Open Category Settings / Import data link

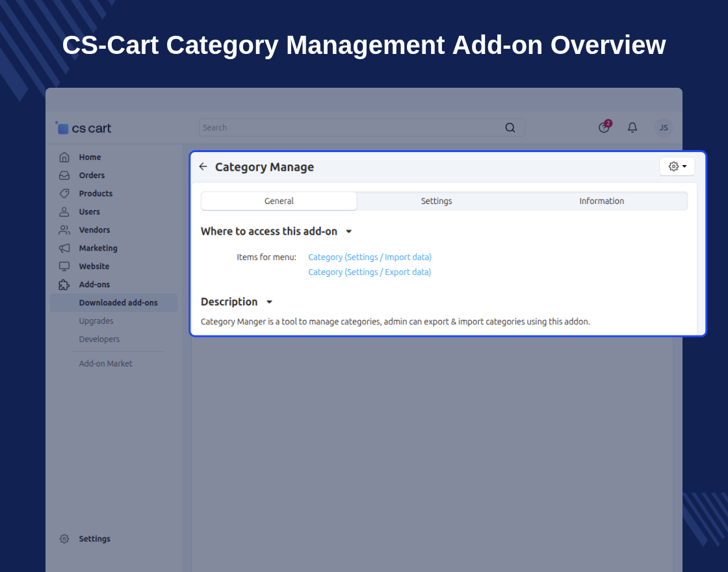coord(370,257)
